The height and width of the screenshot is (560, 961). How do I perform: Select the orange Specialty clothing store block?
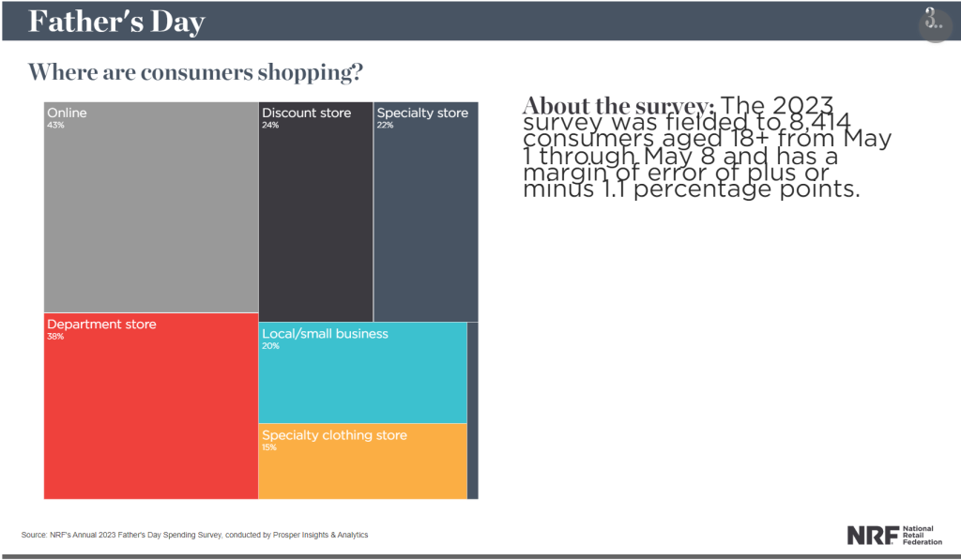(363, 462)
